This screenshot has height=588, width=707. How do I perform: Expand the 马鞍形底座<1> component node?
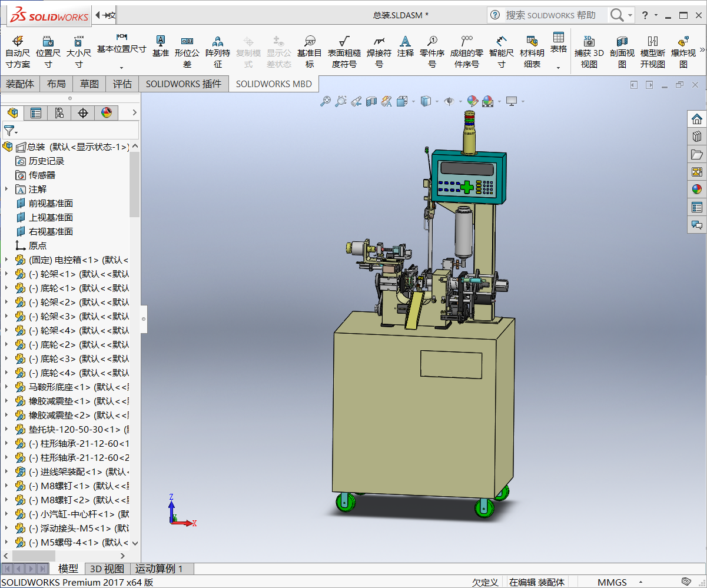[x=6, y=387]
